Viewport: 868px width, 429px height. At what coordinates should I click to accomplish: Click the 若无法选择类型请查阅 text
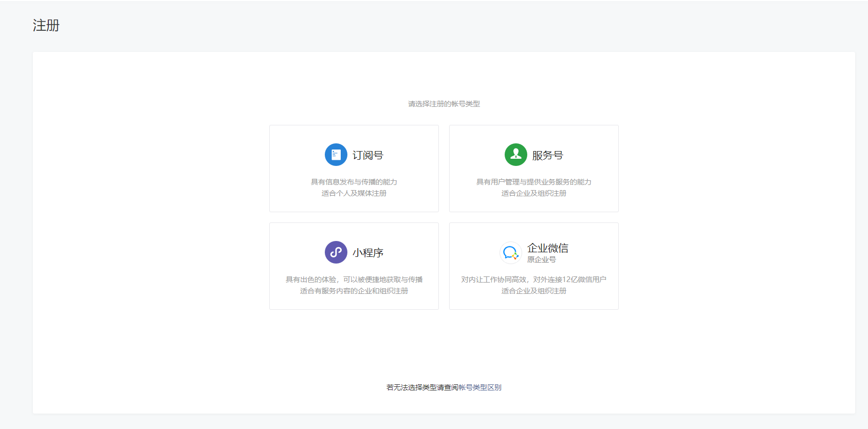point(422,387)
